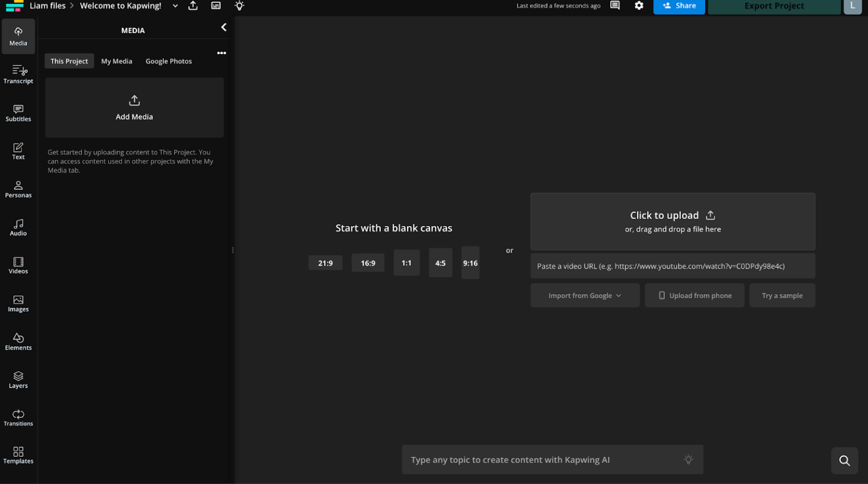The image size is (868, 484).
Task: Open the Audio library
Action: [18, 228]
